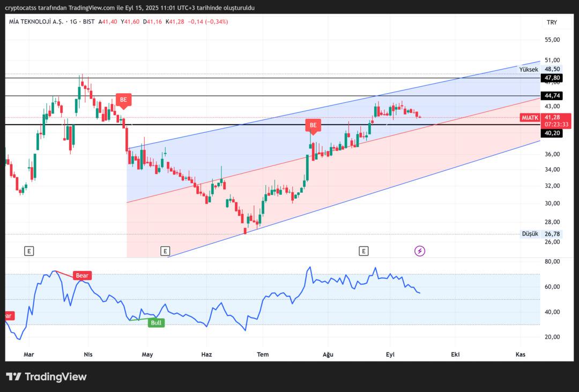Click the 55,00 price scale value
Image resolution: width=579 pixels, height=392 pixels.
(x=552, y=40)
